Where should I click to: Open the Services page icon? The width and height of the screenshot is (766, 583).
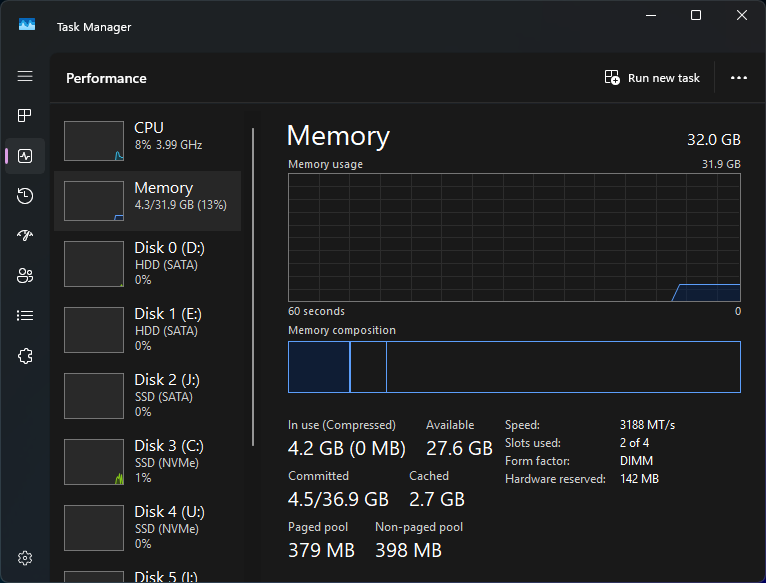coord(25,356)
